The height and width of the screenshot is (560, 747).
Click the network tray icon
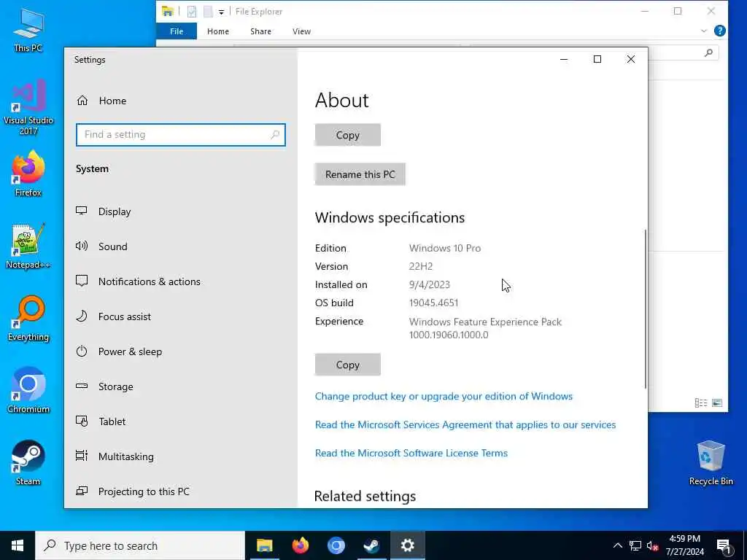[635, 545]
